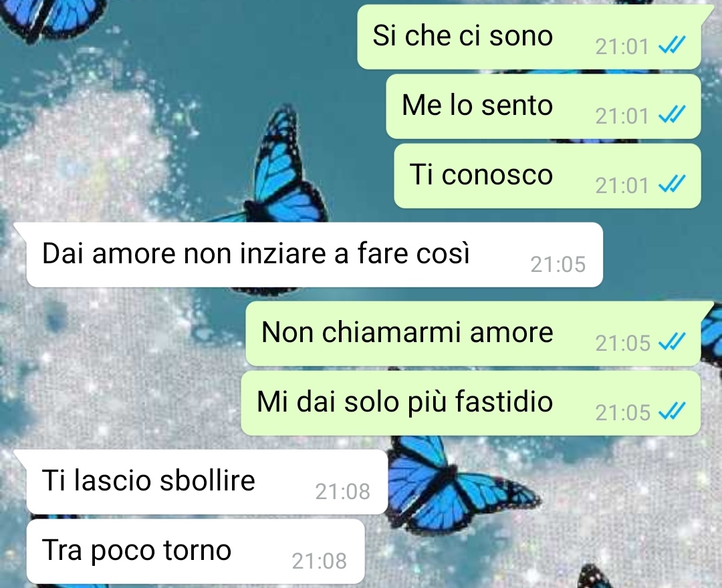Click blue double-check on 'Ti conosco'
Image resolution: width=722 pixels, height=588 pixels.
pyautogui.click(x=672, y=184)
